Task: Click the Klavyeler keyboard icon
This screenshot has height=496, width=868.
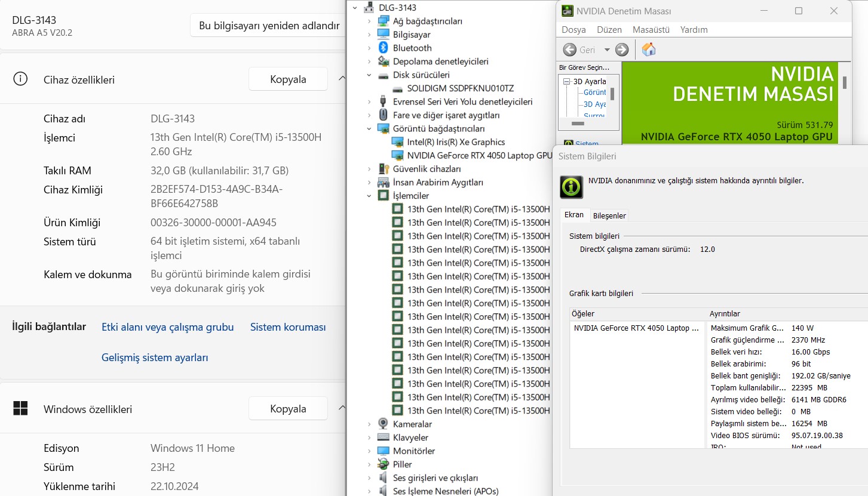Action: click(383, 438)
